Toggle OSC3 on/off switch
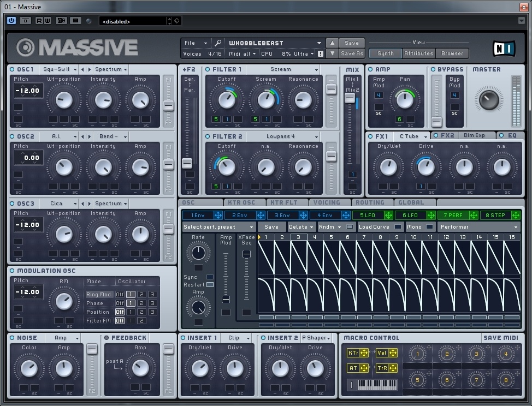Image resolution: width=532 pixels, height=406 pixels. tap(12, 204)
